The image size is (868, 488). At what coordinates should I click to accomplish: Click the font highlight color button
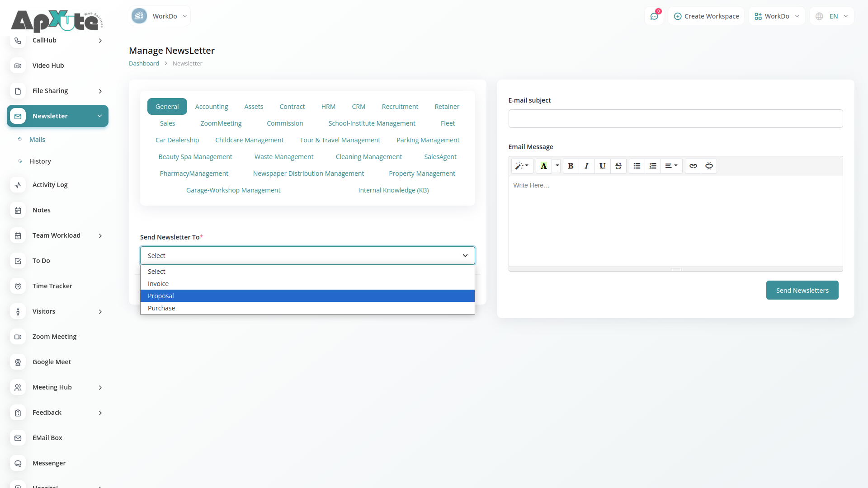coord(544,166)
